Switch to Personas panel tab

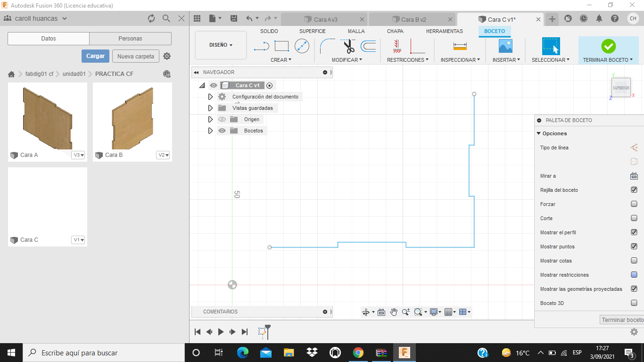click(130, 39)
